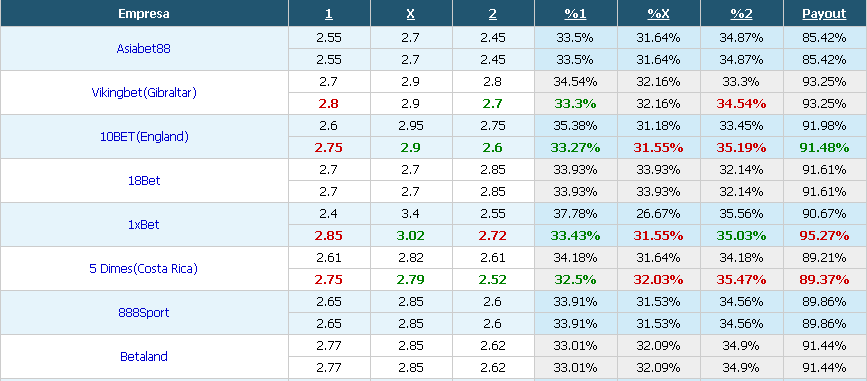This screenshot has width=867, height=381.
Task: Click 5 Dimes' red 89.37% payout
Action: [x=824, y=280]
